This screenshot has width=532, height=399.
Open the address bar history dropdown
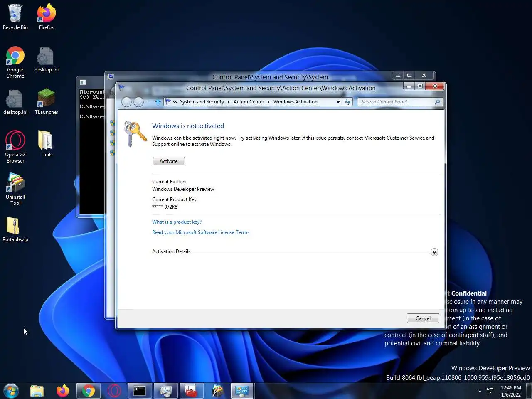(338, 102)
